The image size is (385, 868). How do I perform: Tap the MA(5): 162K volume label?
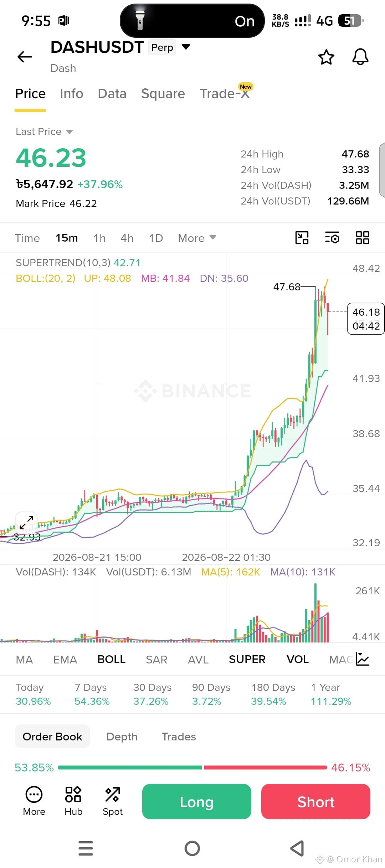click(x=231, y=572)
